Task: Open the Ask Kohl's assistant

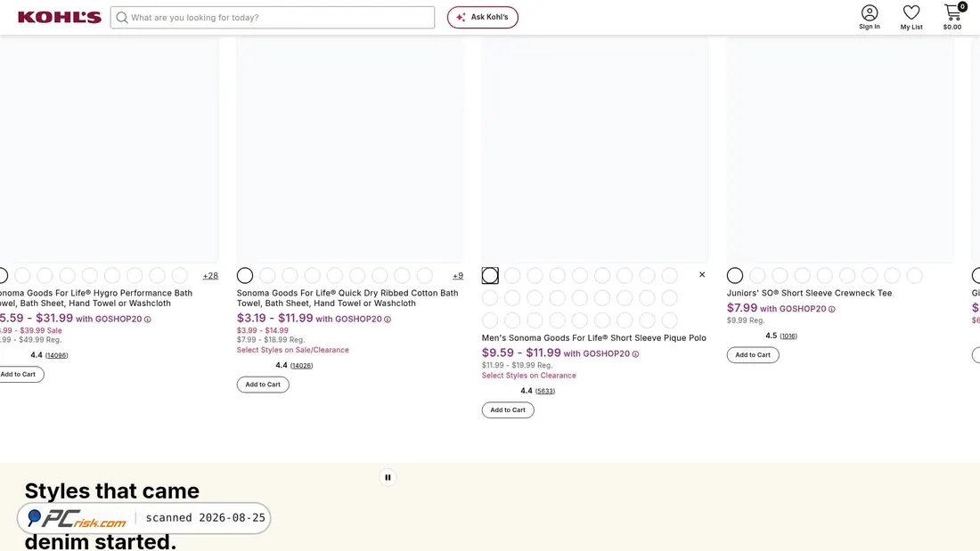Action: click(483, 18)
